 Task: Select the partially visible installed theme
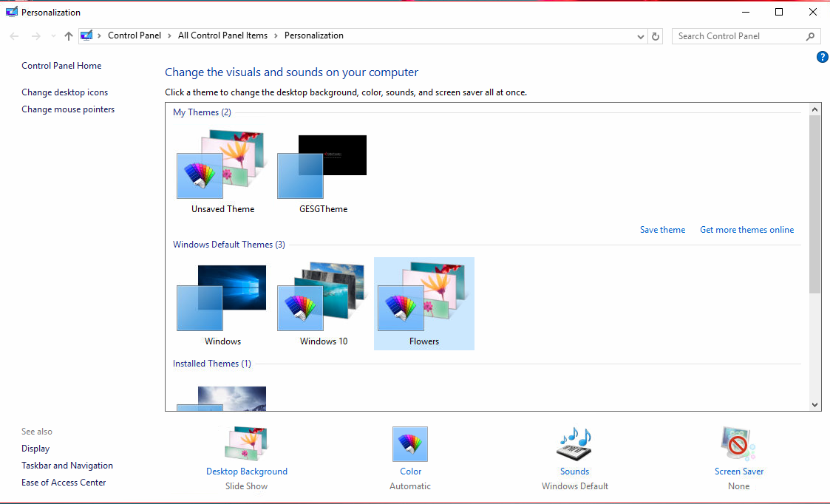[222, 398]
